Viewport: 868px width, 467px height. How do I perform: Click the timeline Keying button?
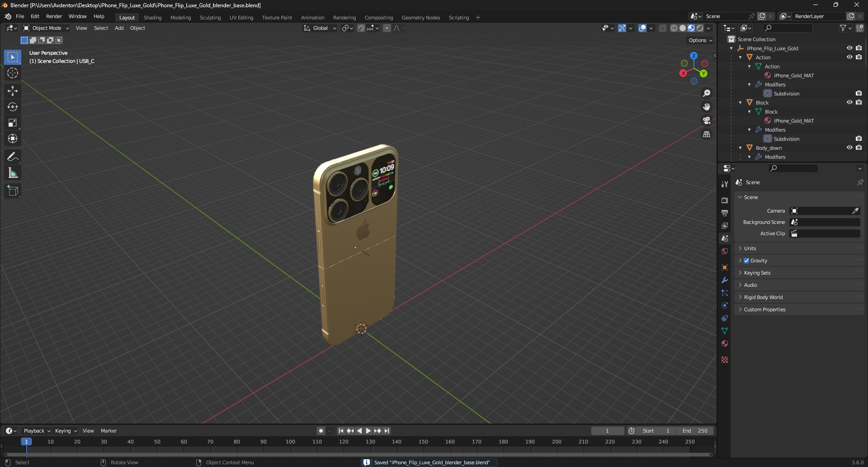click(x=66, y=431)
